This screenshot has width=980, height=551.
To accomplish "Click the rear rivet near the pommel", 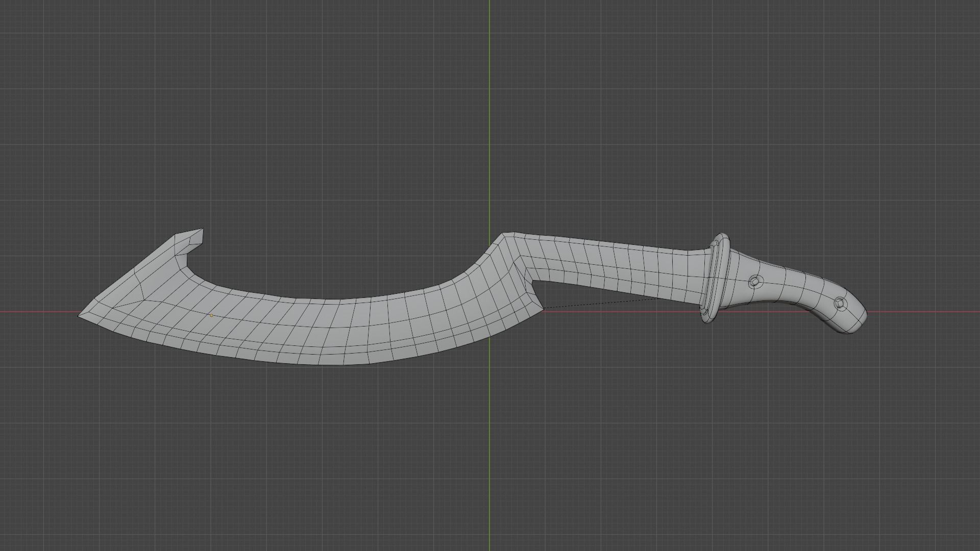I will pyautogui.click(x=840, y=304).
